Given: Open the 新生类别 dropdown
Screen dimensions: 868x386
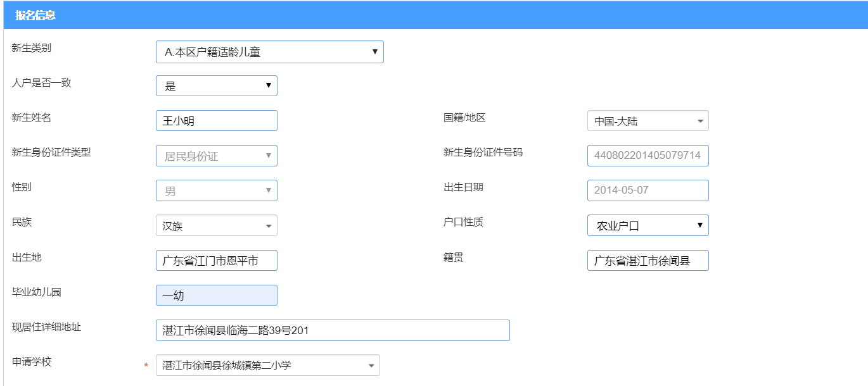Looking at the screenshot, I should coord(269,52).
